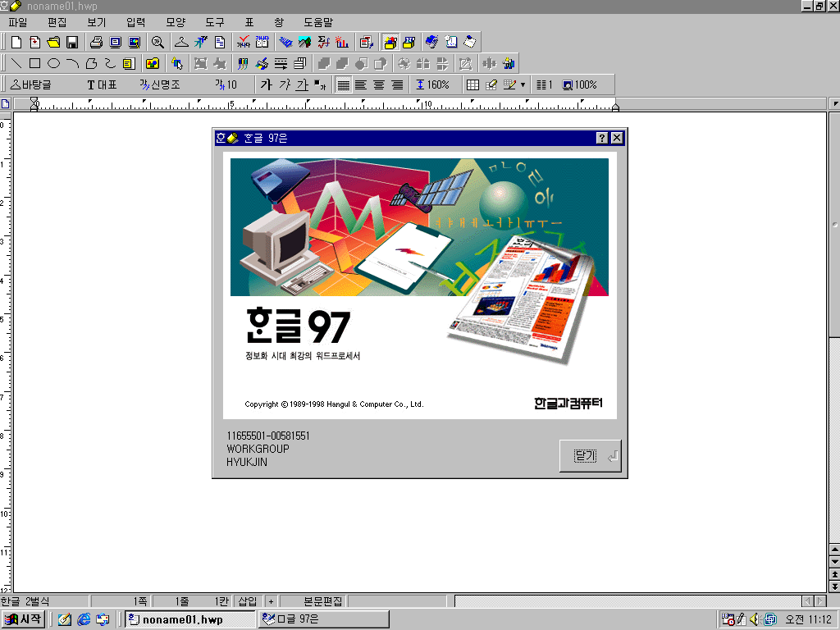This screenshot has height=630, width=840.
Task: Open the 100% zoom dropdown
Action: pos(580,84)
